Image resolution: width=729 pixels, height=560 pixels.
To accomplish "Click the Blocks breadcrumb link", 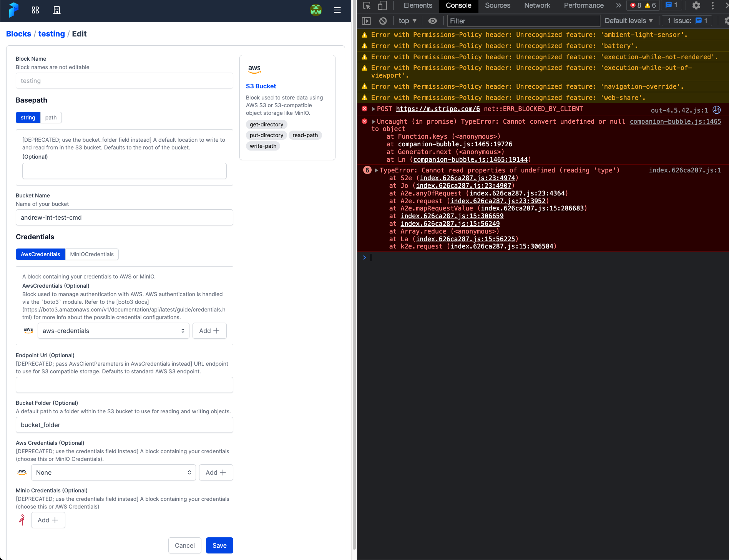I will (18, 34).
